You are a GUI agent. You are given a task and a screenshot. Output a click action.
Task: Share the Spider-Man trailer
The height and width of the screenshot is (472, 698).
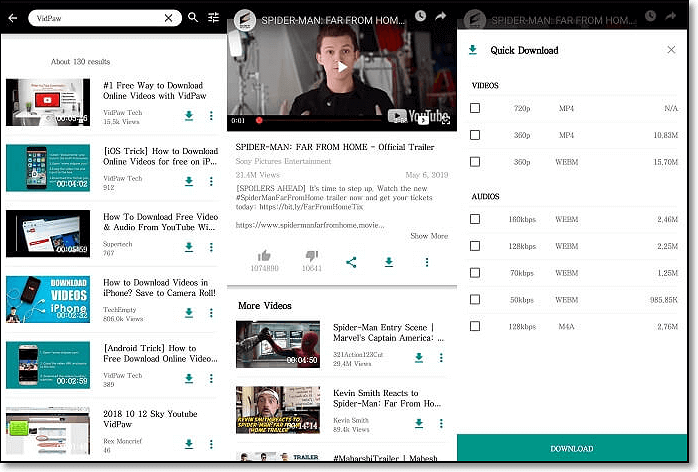351,262
